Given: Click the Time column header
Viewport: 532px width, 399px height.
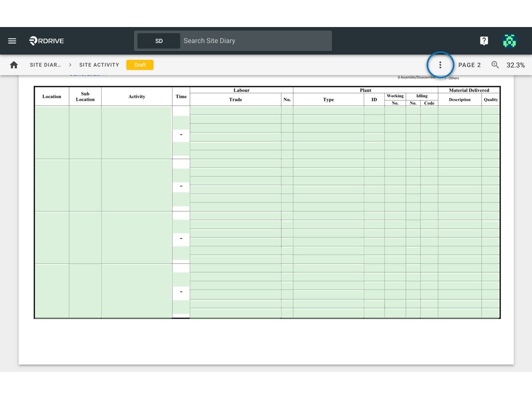Looking at the screenshot, I should 181,96.
